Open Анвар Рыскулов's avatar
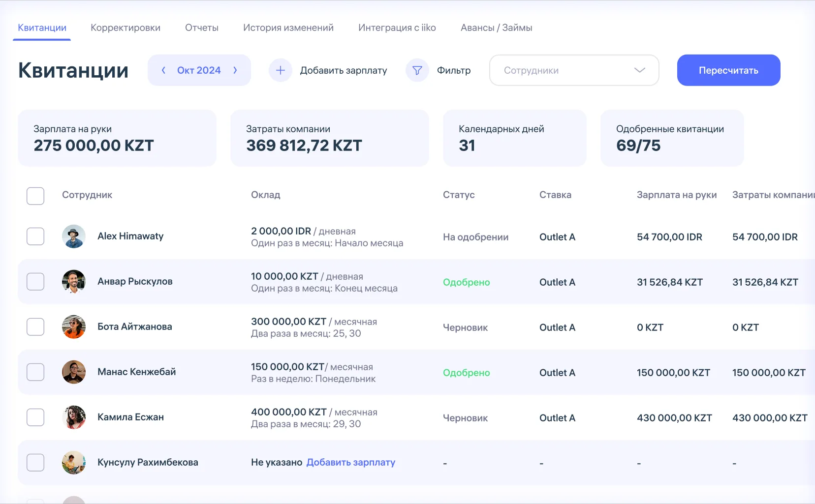Viewport: 815px width, 504px height. click(x=74, y=282)
